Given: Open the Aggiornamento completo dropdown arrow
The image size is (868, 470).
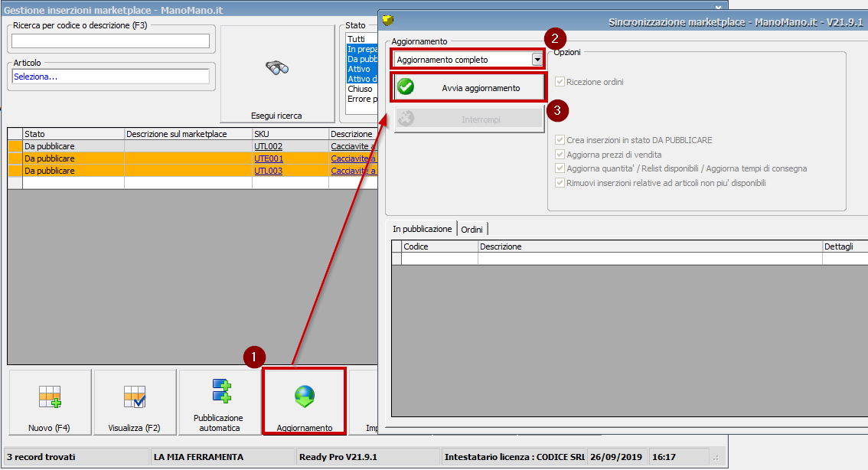Looking at the screenshot, I should click(537, 59).
